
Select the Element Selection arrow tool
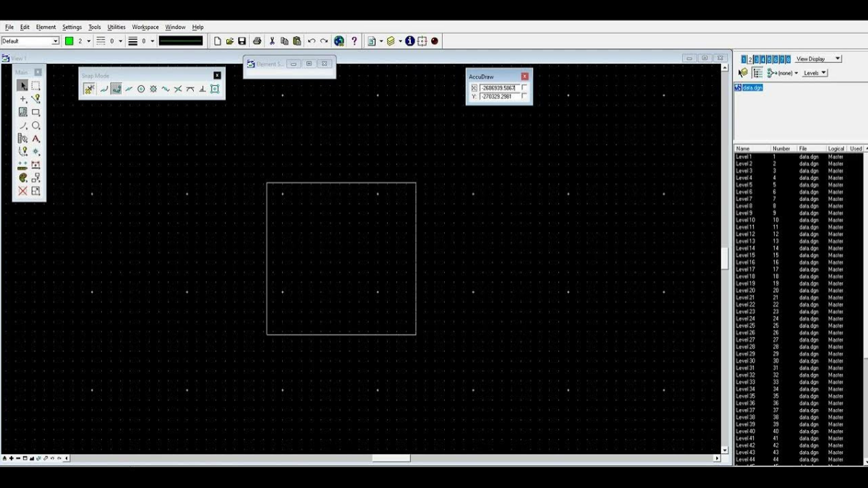tap(22, 86)
